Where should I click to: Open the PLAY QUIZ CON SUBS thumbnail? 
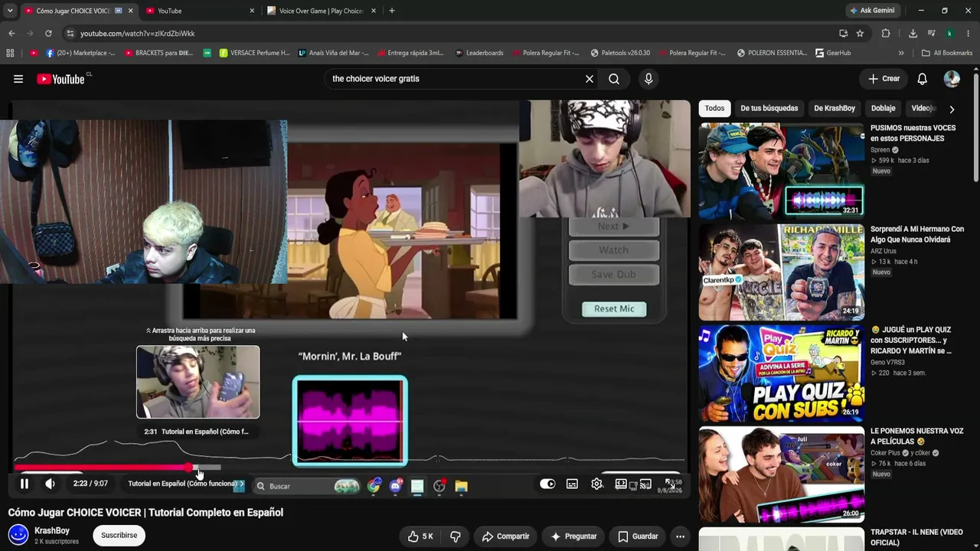(x=782, y=373)
